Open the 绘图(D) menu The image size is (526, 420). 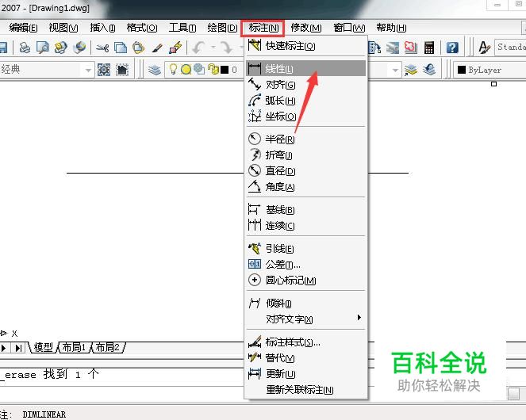222,28
